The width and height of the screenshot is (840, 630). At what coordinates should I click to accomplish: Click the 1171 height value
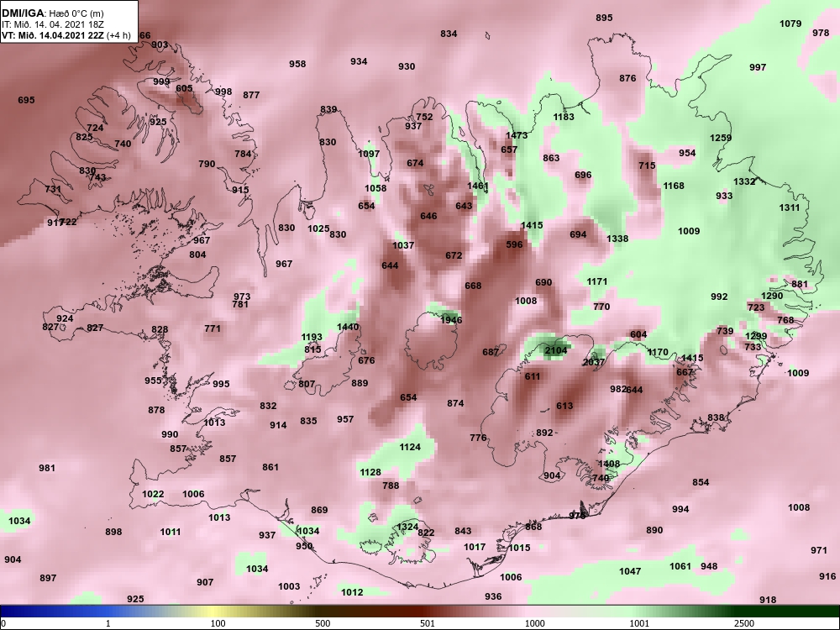[597, 281]
